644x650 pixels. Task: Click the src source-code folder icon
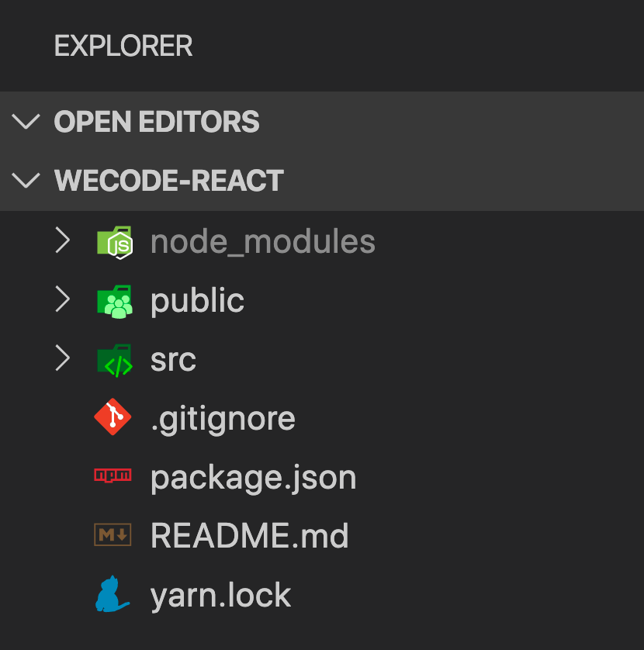(114, 358)
